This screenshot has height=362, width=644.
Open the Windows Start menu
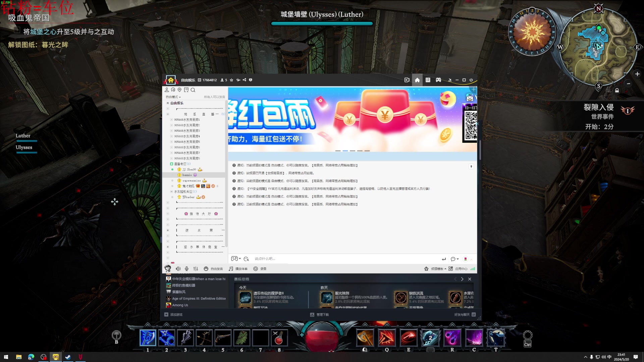[x=6, y=357]
